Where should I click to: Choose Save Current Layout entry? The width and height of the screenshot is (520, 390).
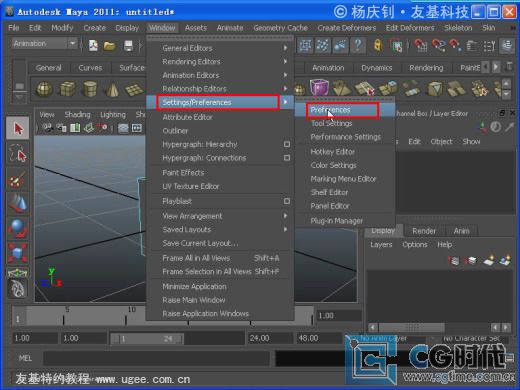[220, 243]
